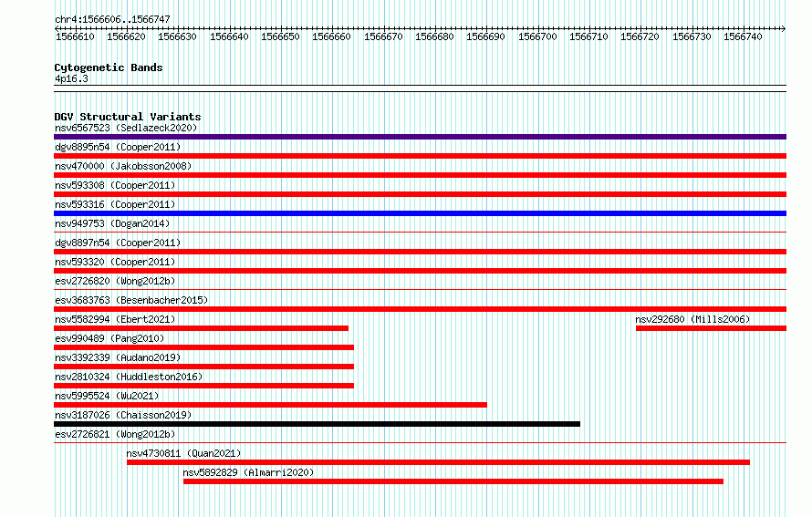Open dgv8895n54 (Cooper2011) variant label
This screenshot has width=812, height=517.
pos(118,147)
